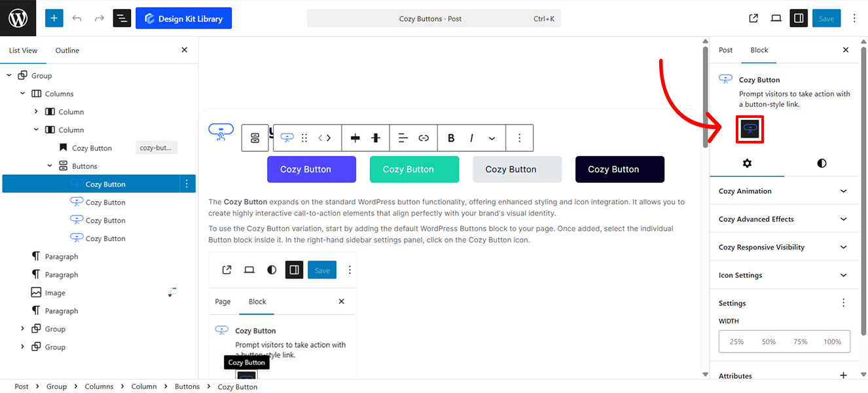The width and height of the screenshot is (868, 393).
Task: Switch to the Post tab in sidebar
Action: pos(725,50)
